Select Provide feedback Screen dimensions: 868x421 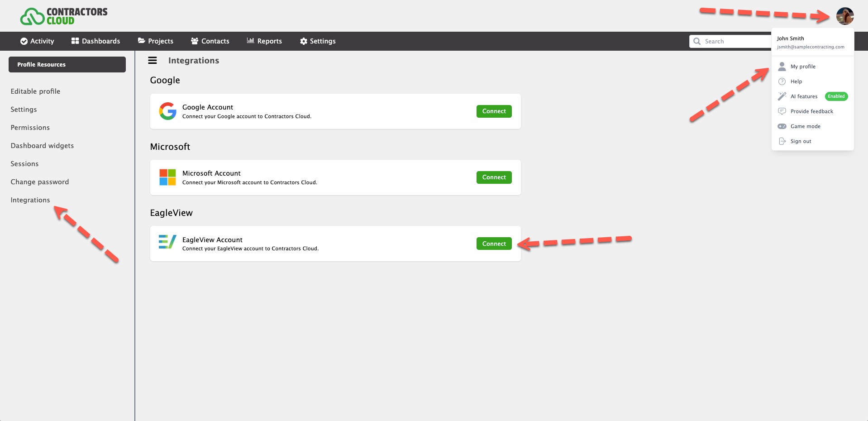coord(812,111)
